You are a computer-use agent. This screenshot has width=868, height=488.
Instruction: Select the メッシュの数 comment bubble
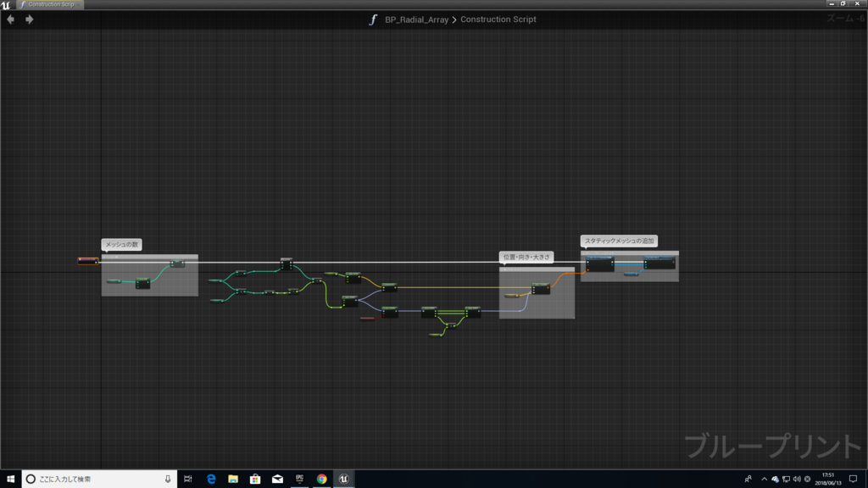pos(122,245)
